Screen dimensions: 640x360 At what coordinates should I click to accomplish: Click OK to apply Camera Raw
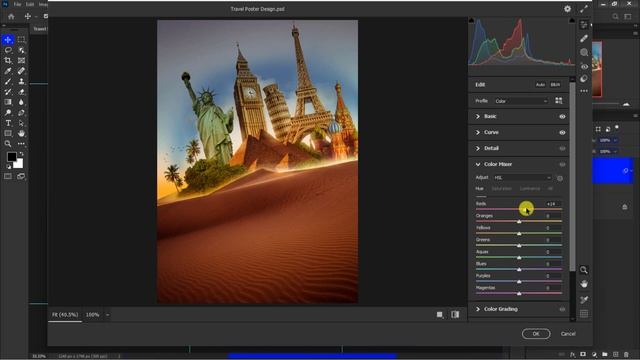(x=536, y=334)
